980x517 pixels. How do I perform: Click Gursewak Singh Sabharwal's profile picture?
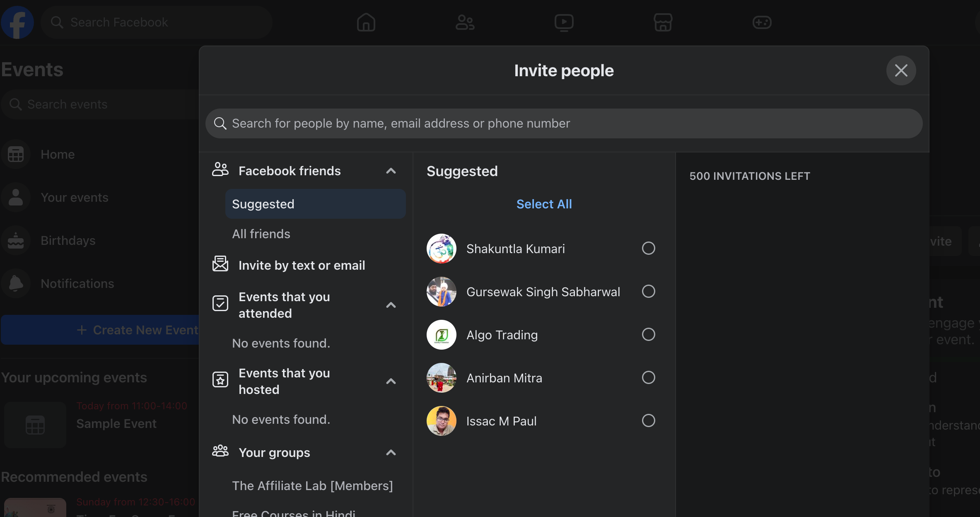[442, 292]
